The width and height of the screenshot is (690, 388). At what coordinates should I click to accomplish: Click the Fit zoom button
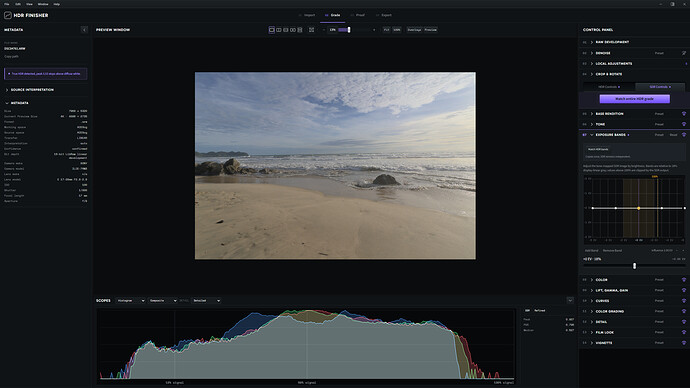[x=386, y=30]
